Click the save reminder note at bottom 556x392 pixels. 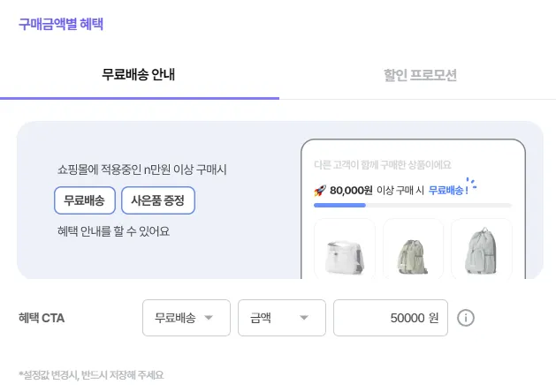click(x=91, y=375)
